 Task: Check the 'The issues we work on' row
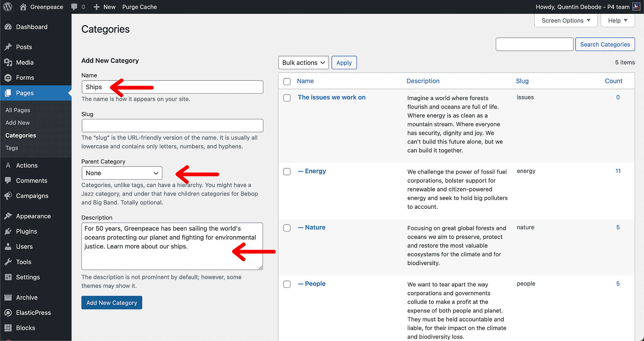click(x=287, y=98)
